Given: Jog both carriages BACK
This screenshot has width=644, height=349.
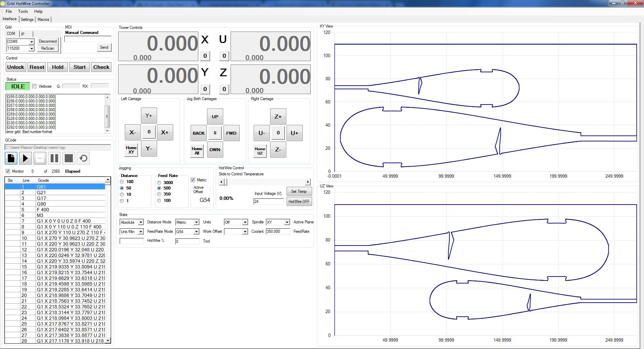Looking at the screenshot, I should pyautogui.click(x=199, y=133).
